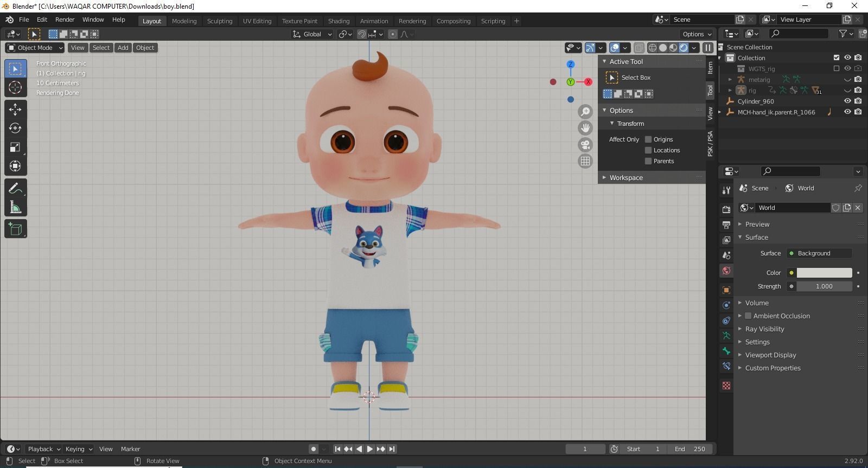The height and width of the screenshot is (468, 868).
Task: Toggle Collection exclude checkbox in outliner
Action: coord(837,58)
